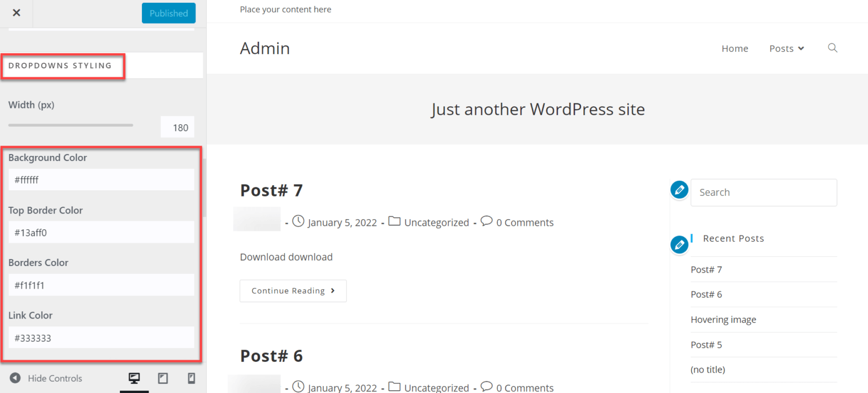
Task: Open the Posts menu item
Action: [782, 49]
